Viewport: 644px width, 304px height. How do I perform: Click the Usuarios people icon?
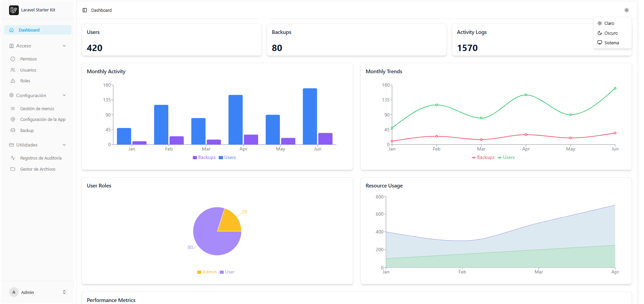tap(13, 70)
